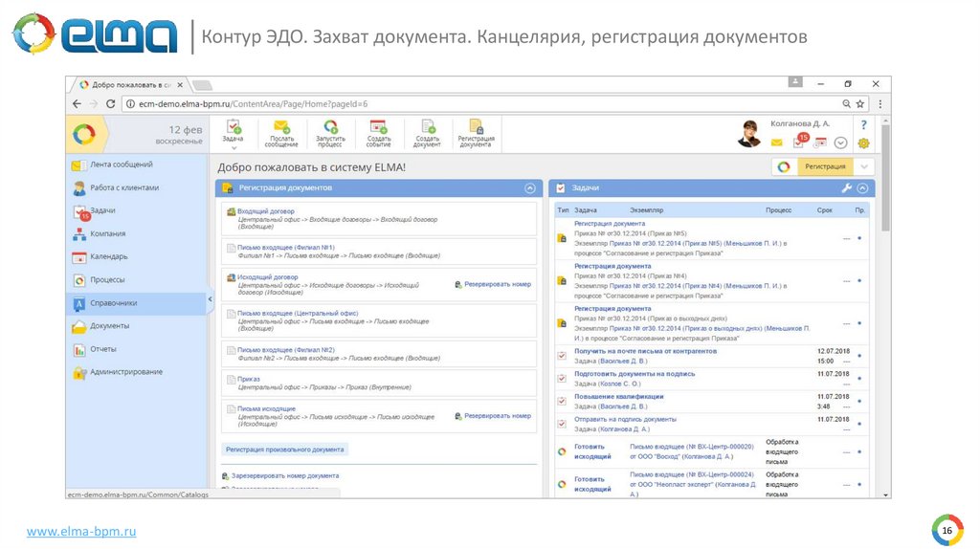Open Справочники in the left sidebar
980x549 pixels.
[113, 302]
